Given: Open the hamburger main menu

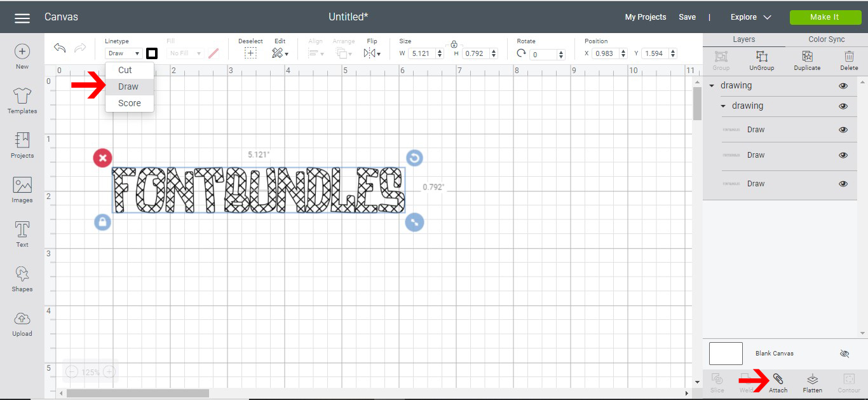Looking at the screenshot, I should click(22, 18).
